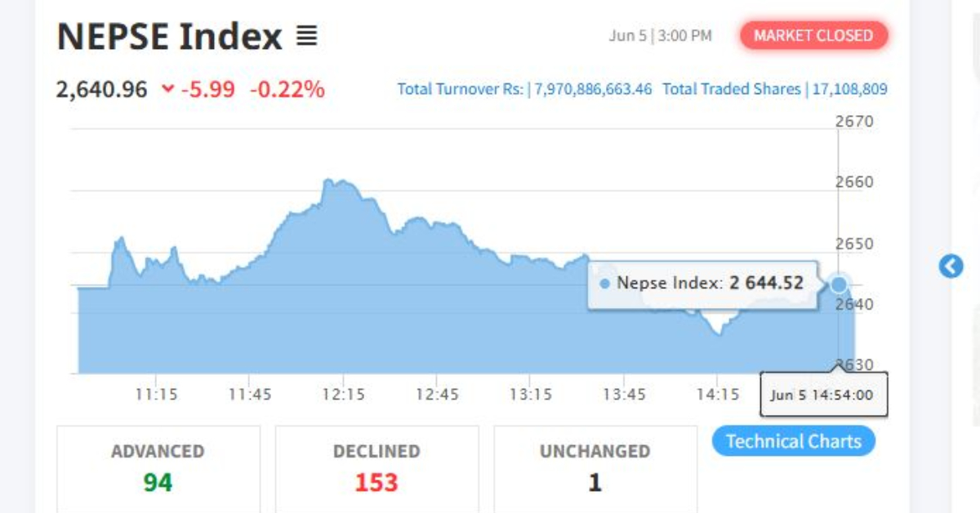Viewport: 980px width, 513px height.
Task: Click the MARKET CLOSED badge
Action: pos(813,35)
